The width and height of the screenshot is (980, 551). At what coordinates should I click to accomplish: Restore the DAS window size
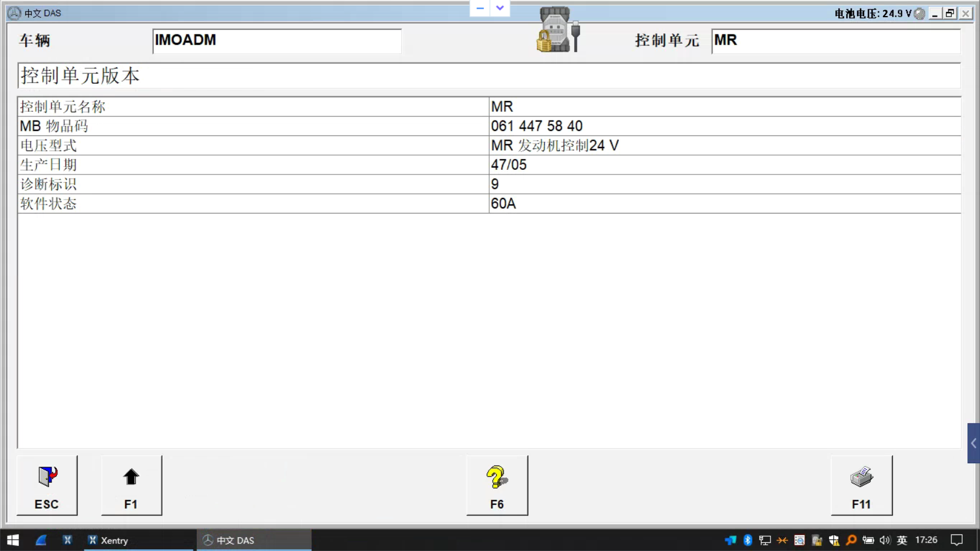tap(950, 13)
